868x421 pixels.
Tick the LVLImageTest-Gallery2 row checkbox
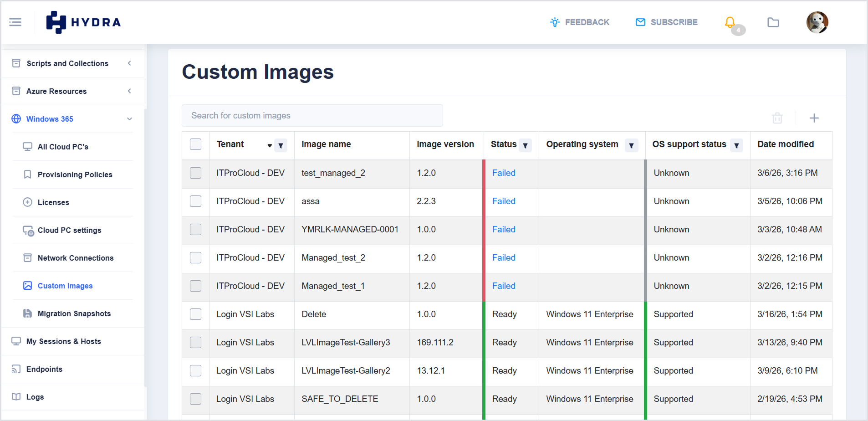[195, 371]
